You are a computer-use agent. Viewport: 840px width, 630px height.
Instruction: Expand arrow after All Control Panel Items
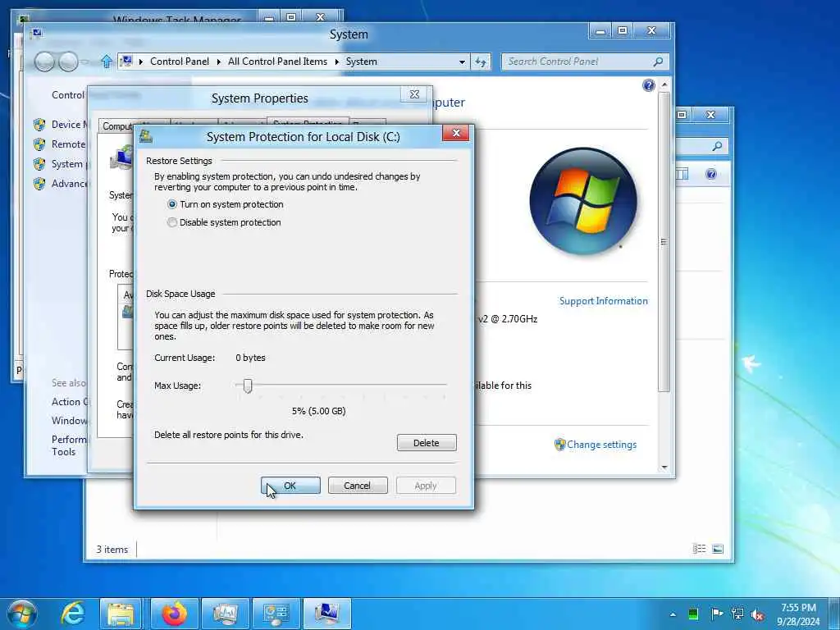pyautogui.click(x=336, y=62)
